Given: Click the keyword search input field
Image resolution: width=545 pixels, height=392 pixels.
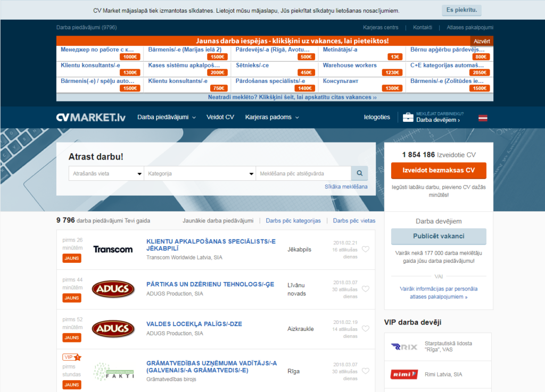Looking at the screenshot, I should coord(303,173).
